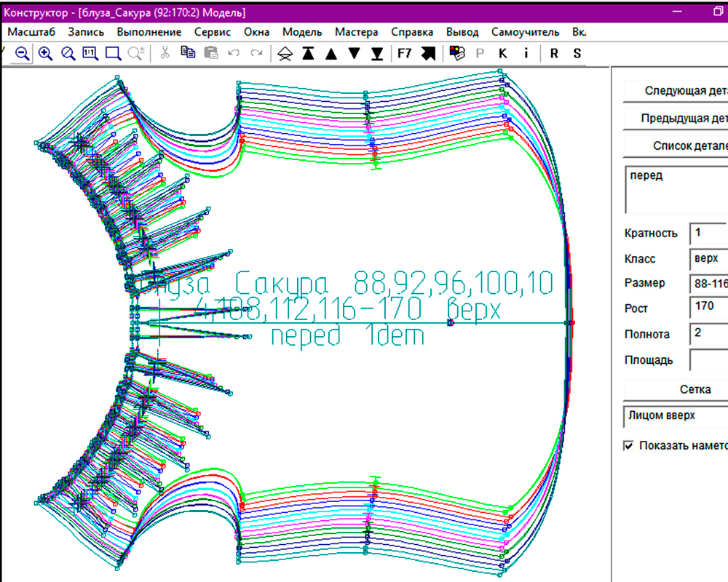Click the zoom in magnifier icon
This screenshot has height=582, width=728.
coord(45,53)
